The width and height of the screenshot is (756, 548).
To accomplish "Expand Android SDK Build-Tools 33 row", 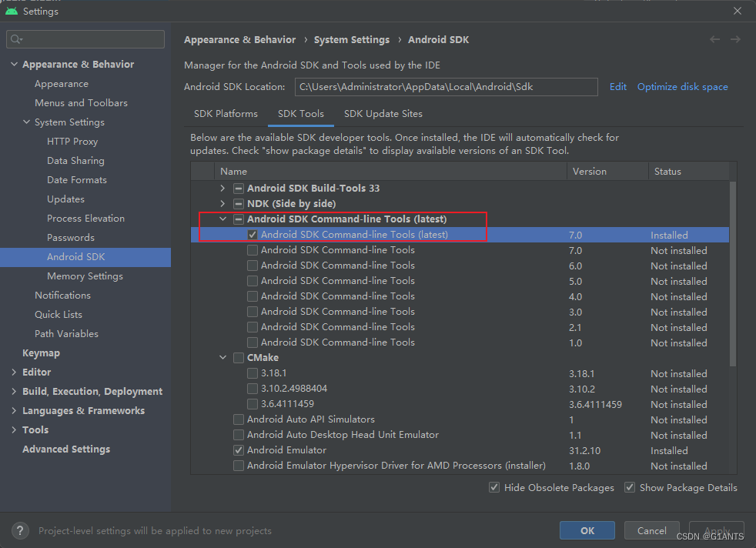I will pos(222,189).
